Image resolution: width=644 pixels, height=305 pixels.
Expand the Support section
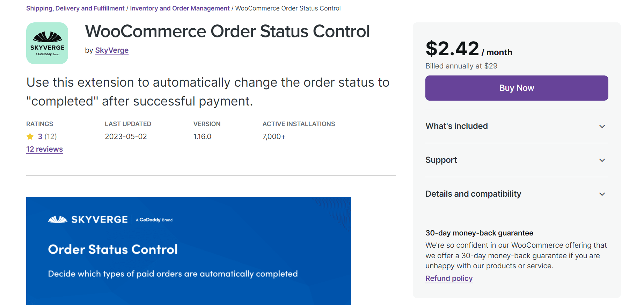[517, 160]
